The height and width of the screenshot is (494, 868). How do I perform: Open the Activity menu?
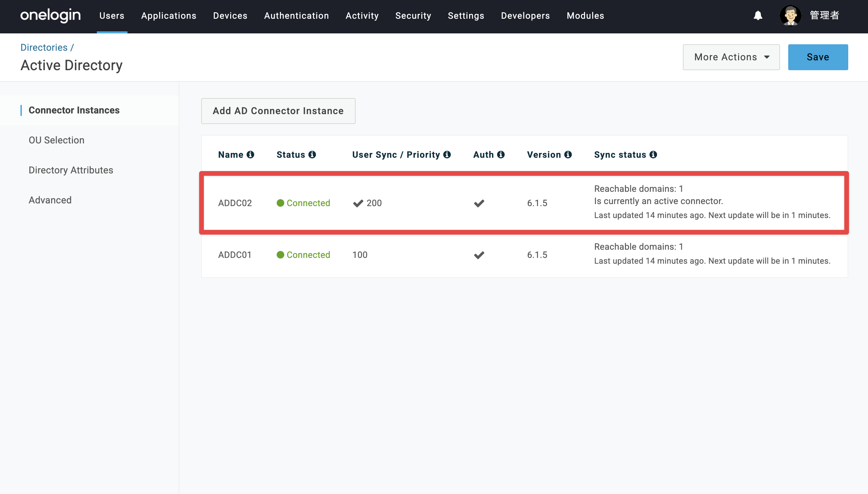click(x=362, y=16)
